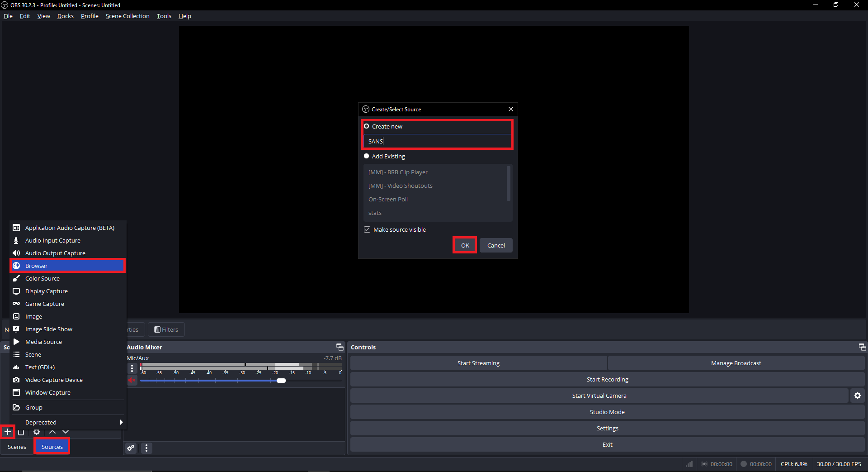Confirm the new source with OK

coord(464,245)
